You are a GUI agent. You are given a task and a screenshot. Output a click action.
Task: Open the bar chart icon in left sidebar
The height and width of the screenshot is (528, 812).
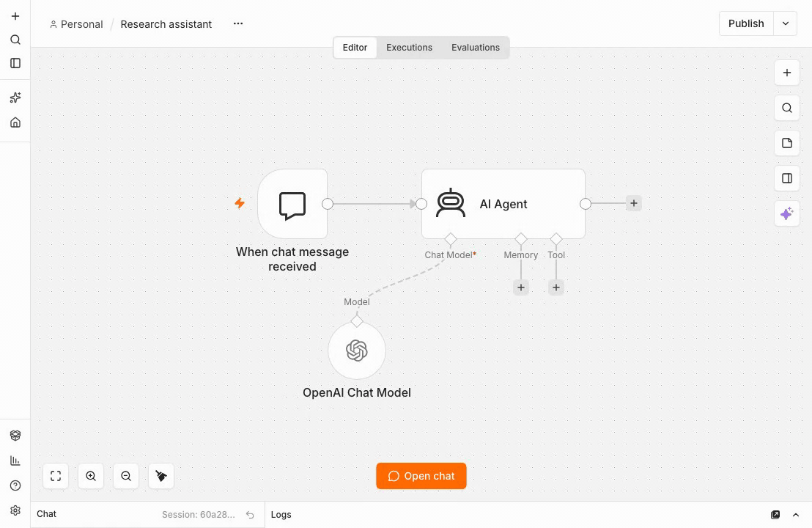(x=15, y=461)
